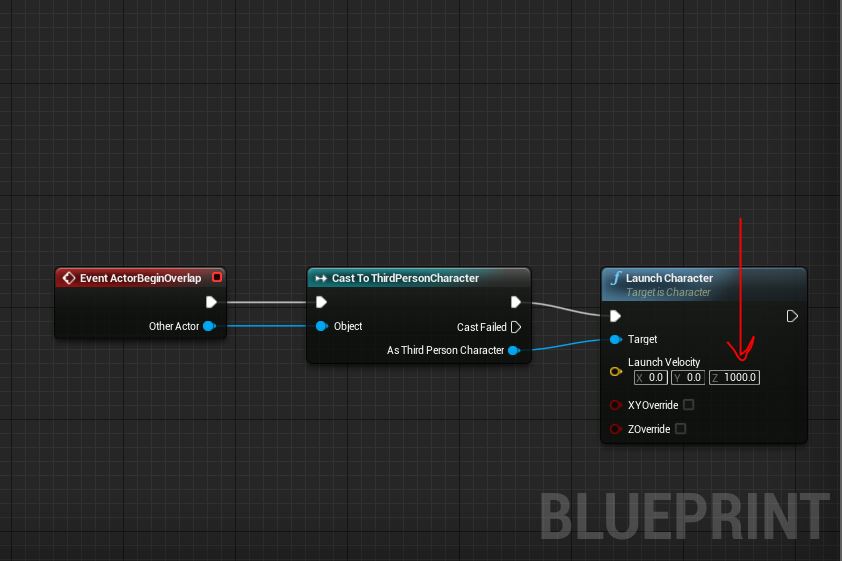Click the function f icon on Launch Character
This screenshot has height=561, width=842.
tap(615, 278)
